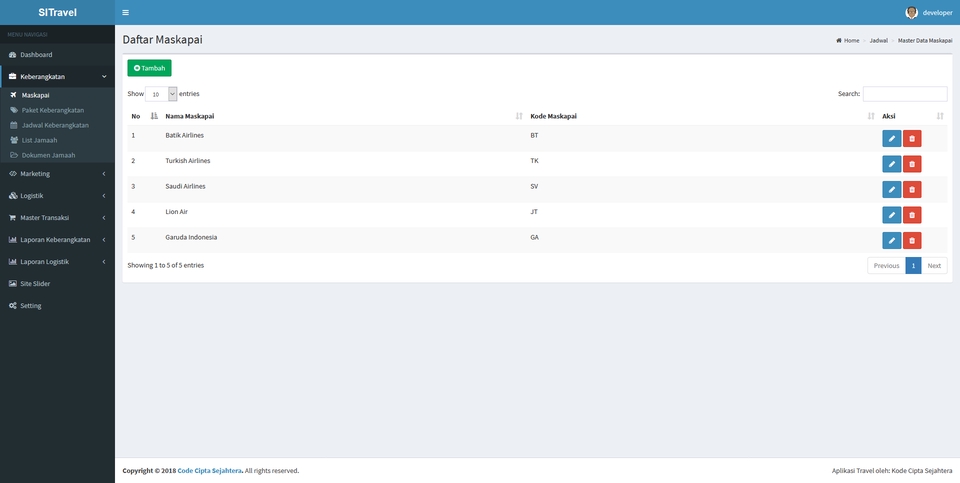Expand the Marketing menu chevron
This screenshot has height=483, width=960.
[104, 174]
